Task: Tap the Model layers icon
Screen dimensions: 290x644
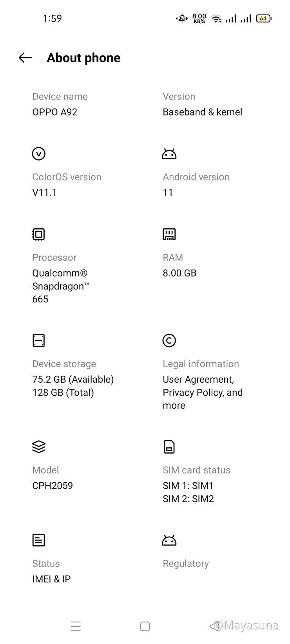Action: point(38,447)
